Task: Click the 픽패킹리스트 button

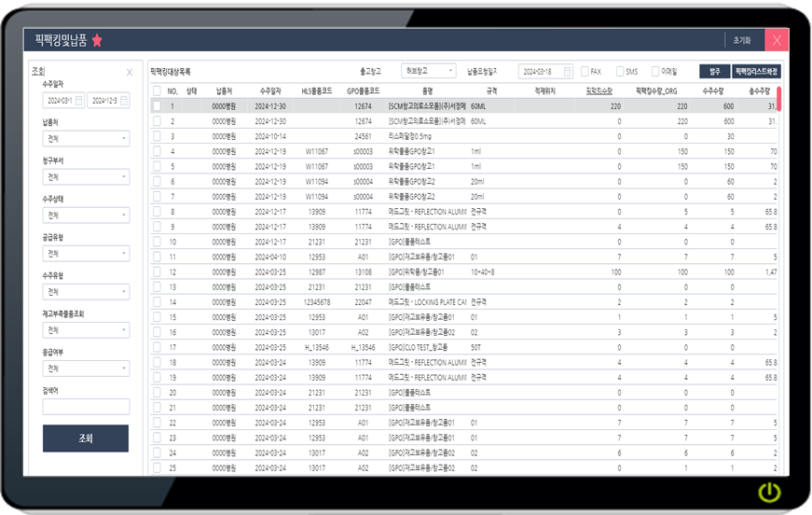Action: (757, 72)
